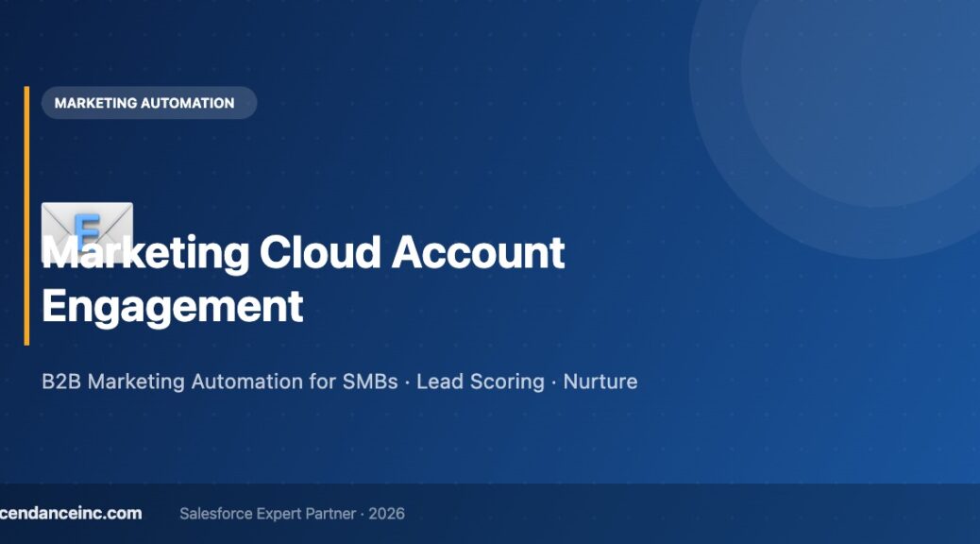Open the cendanceinc.com website link
Viewport: 980px width, 544px height.
[x=71, y=514]
